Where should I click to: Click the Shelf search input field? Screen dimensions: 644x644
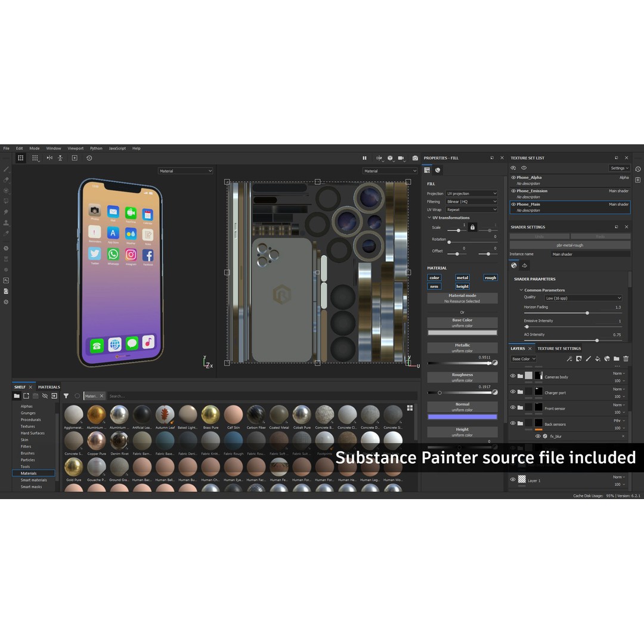click(262, 396)
